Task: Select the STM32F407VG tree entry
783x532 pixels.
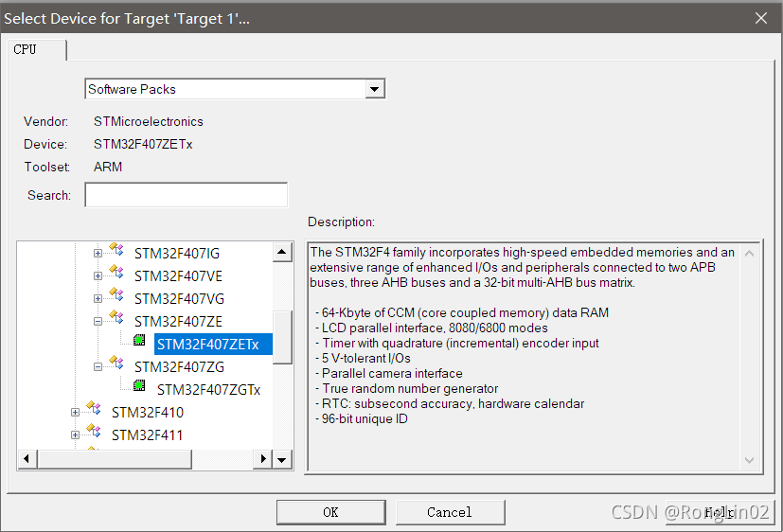Action: tap(179, 299)
